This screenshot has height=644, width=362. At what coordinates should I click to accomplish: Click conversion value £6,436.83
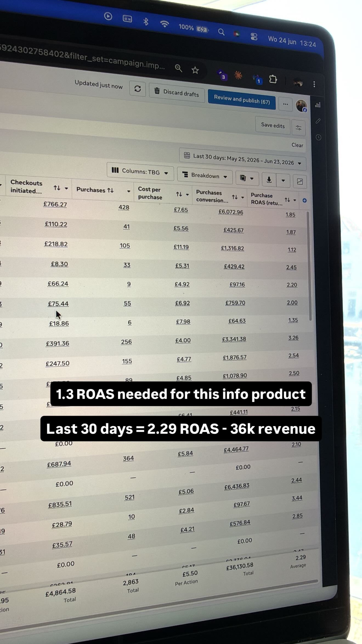pyautogui.click(x=237, y=486)
